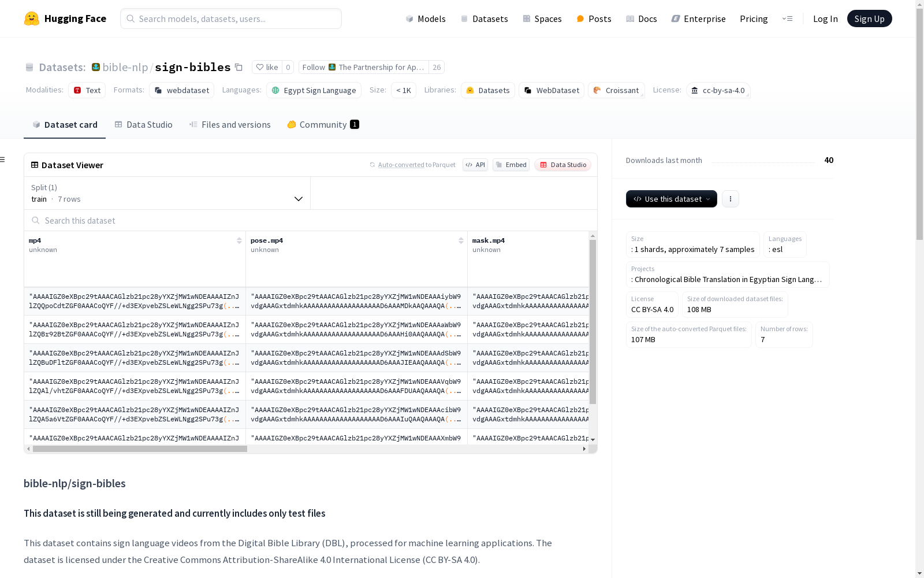Click the follower count 26

pyautogui.click(x=437, y=67)
